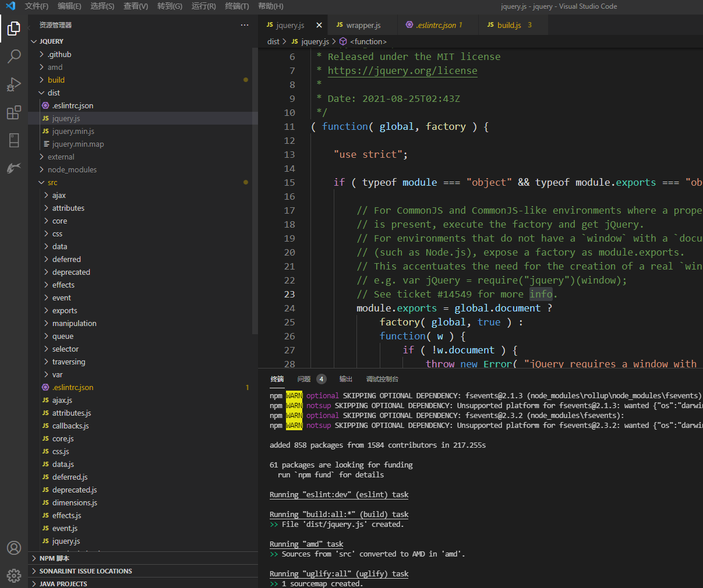
Task: Open the Accounts icon
Action: [14, 548]
